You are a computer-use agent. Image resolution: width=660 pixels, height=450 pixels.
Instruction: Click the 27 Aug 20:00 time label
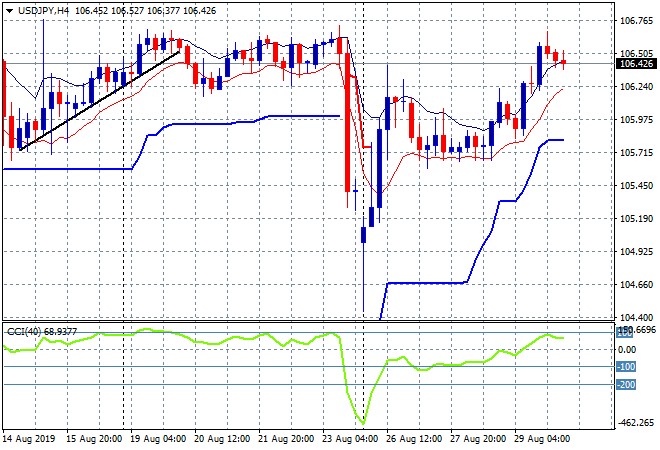pos(478,439)
